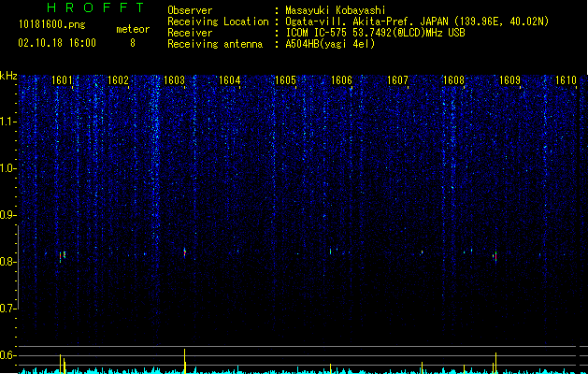Click the 0.6 kHz axis label
The height and width of the screenshot is (374, 588).
point(8,355)
